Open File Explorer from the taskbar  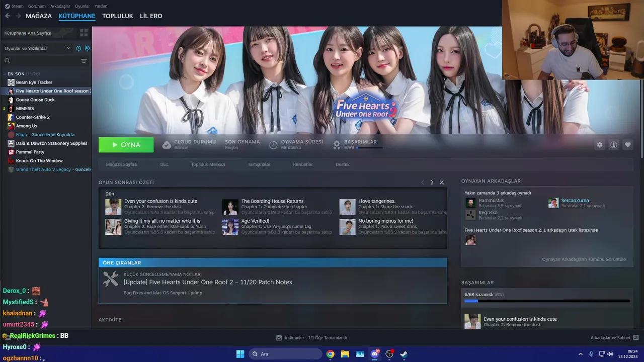(345, 354)
